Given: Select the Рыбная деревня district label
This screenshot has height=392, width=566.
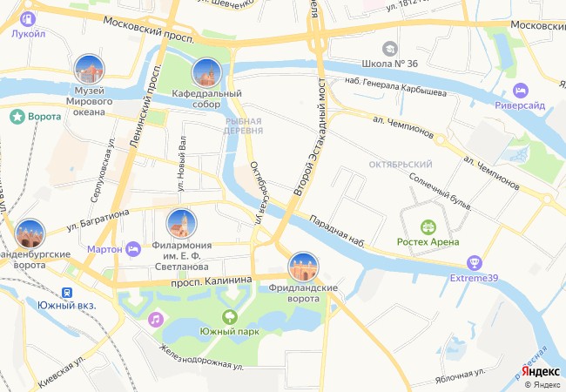Looking at the screenshot, I should pos(243,126).
